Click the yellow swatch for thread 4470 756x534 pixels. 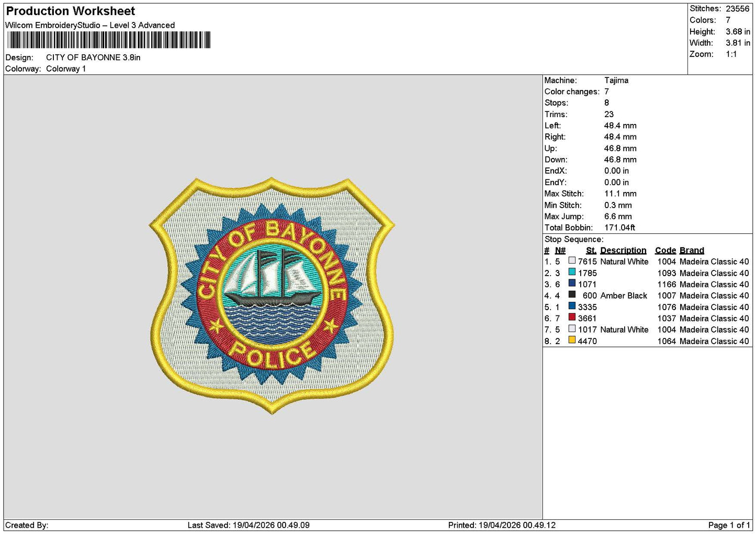click(572, 340)
